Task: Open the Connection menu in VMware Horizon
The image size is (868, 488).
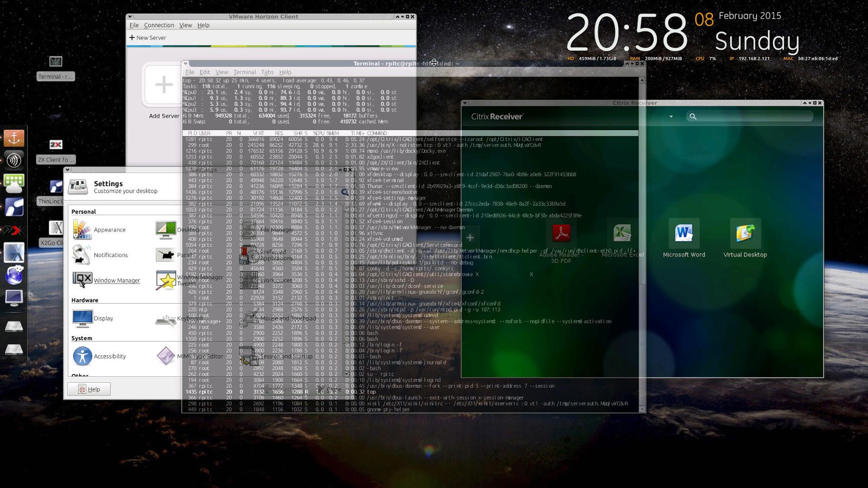Action: pyautogui.click(x=159, y=25)
